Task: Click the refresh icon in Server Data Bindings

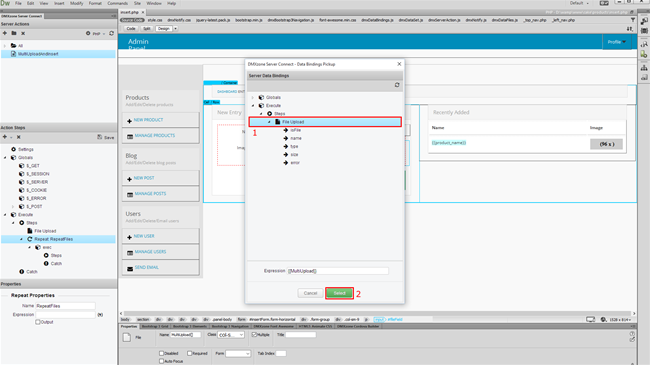Action: pyautogui.click(x=397, y=85)
